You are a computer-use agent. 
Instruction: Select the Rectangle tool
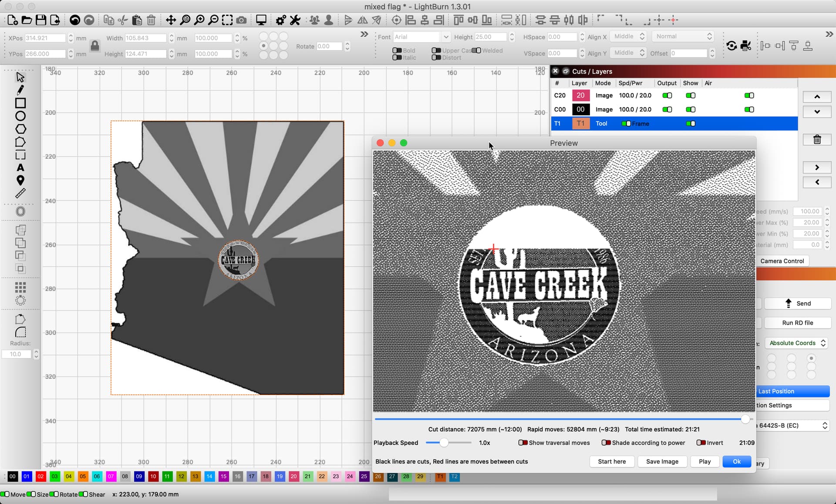[20, 103]
